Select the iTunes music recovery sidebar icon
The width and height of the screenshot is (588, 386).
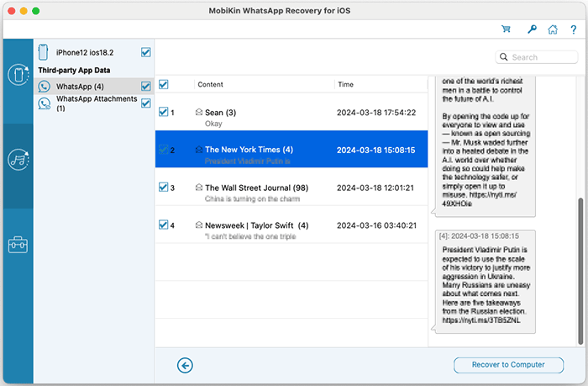(18, 160)
